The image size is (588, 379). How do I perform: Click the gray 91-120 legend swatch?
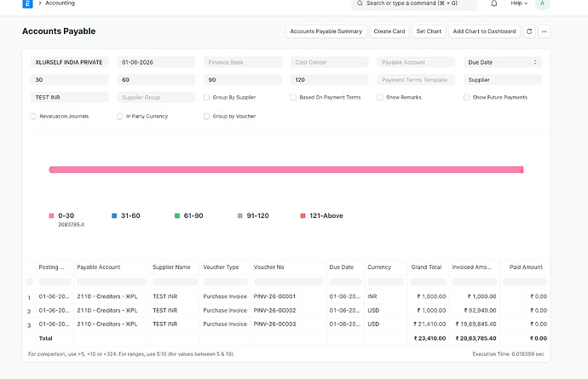(x=240, y=216)
